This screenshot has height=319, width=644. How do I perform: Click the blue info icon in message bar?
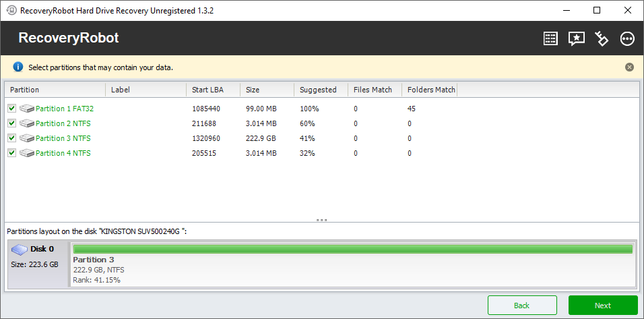[18, 67]
